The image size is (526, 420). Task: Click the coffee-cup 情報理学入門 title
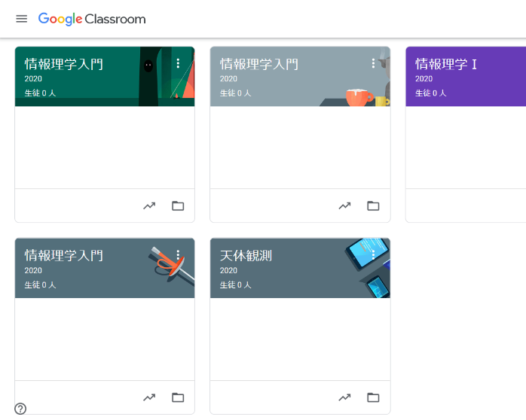click(258, 64)
